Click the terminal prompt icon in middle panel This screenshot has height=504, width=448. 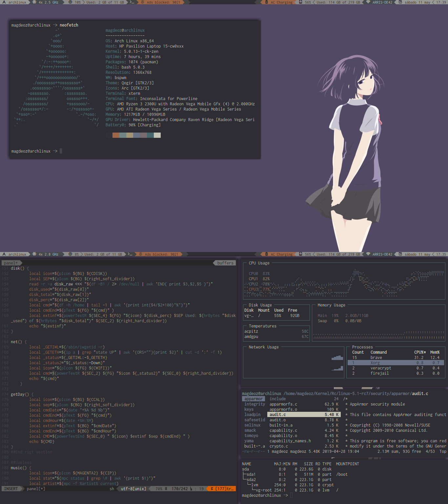pos(130,254)
